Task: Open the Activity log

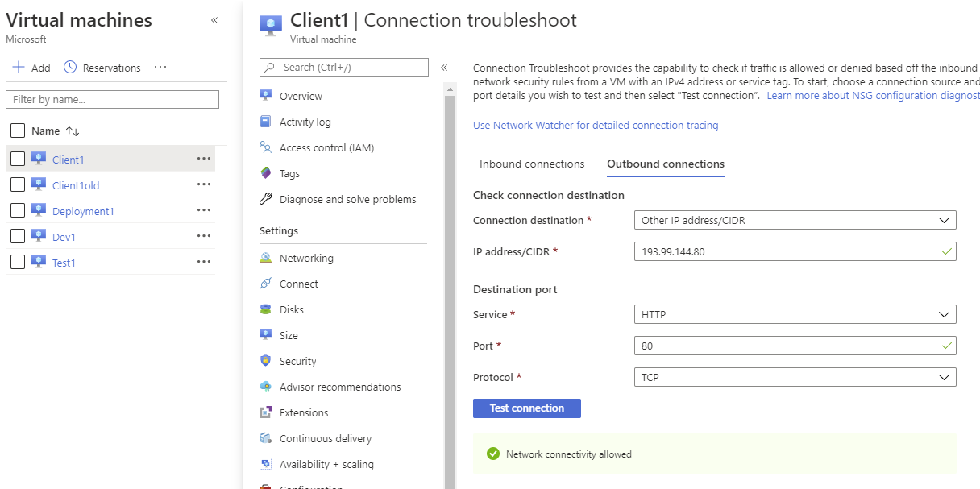Action: (x=306, y=122)
